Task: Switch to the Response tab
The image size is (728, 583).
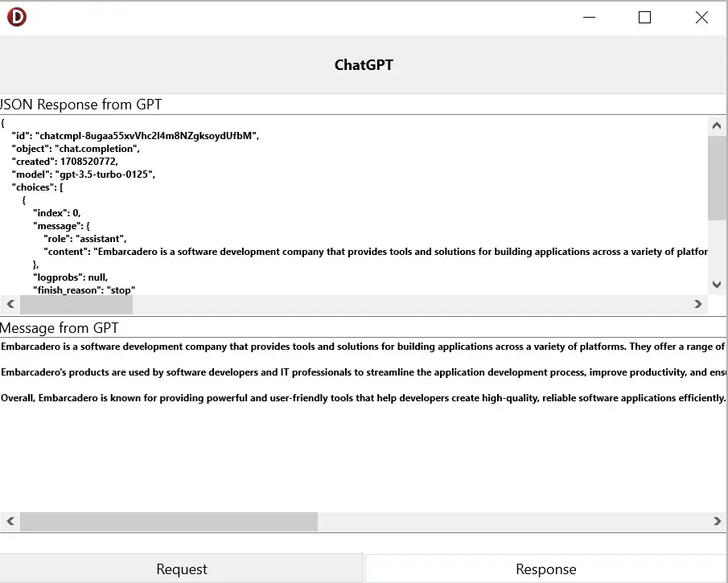Action: click(545, 569)
